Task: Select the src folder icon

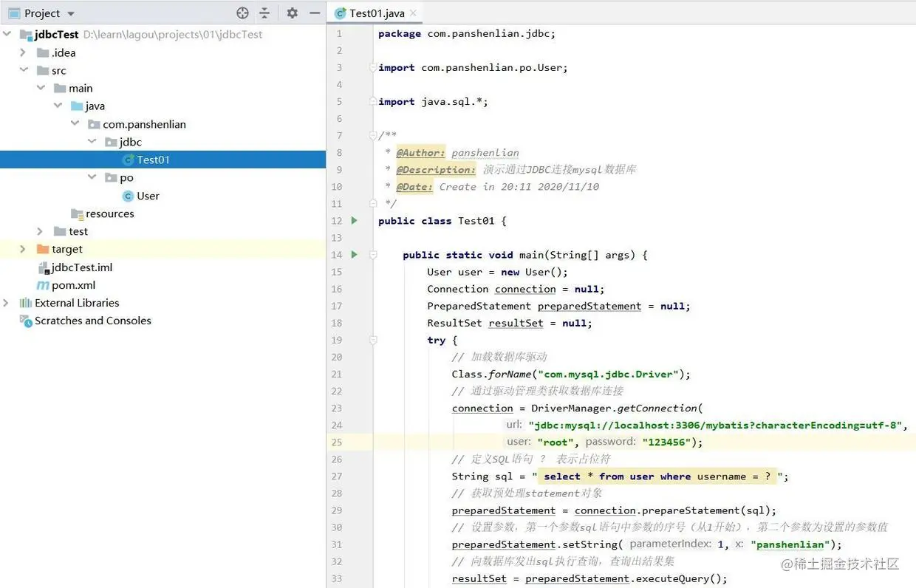Action: (x=43, y=70)
